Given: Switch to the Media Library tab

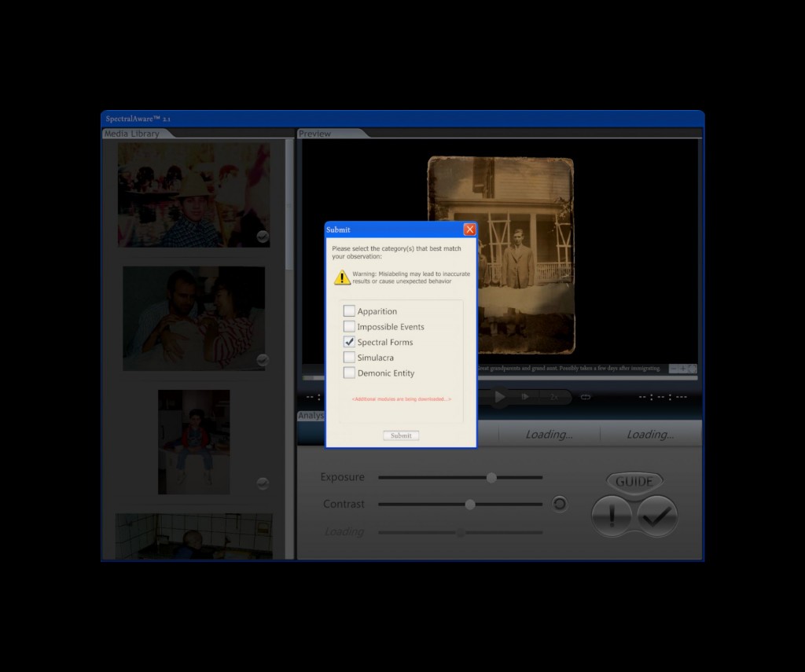Looking at the screenshot, I should [132, 134].
